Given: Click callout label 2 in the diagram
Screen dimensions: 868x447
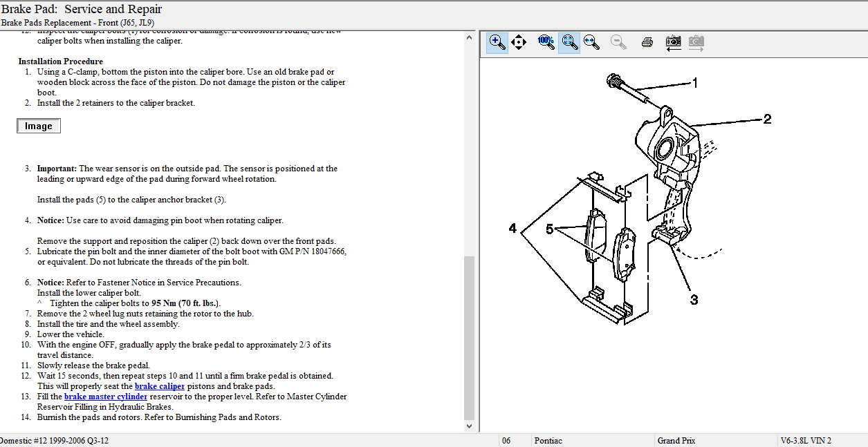Looking at the screenshot, I should [x=767, y=120].
